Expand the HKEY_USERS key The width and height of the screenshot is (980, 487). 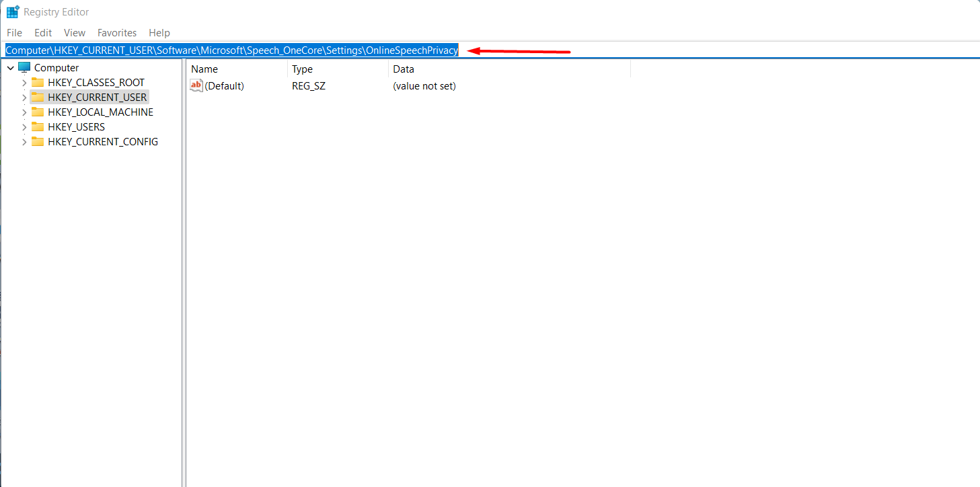point(24,126)
